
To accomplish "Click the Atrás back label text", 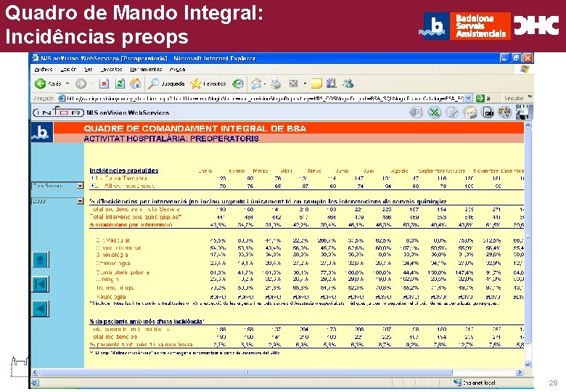I will pyautogui.click(x=54, y=83).
